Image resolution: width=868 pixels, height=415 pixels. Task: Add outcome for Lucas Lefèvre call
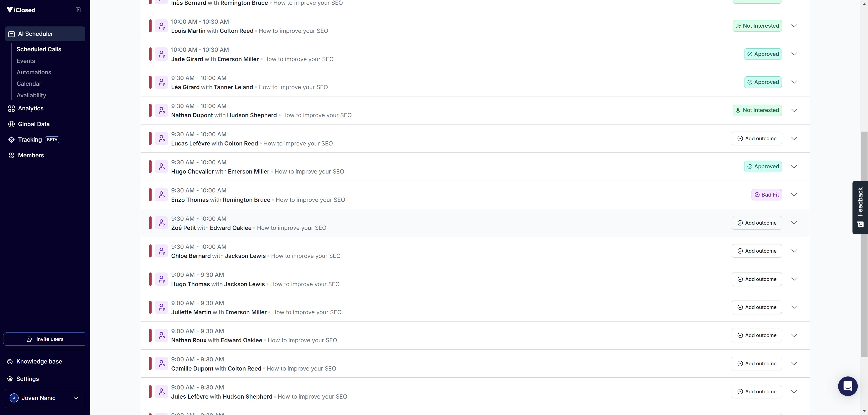click(x=757, y=139)
